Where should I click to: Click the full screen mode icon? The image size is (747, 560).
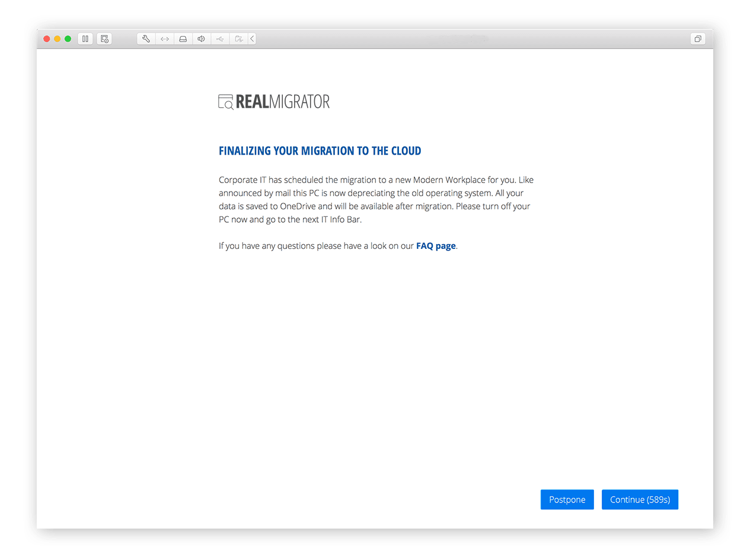[698, 38]
